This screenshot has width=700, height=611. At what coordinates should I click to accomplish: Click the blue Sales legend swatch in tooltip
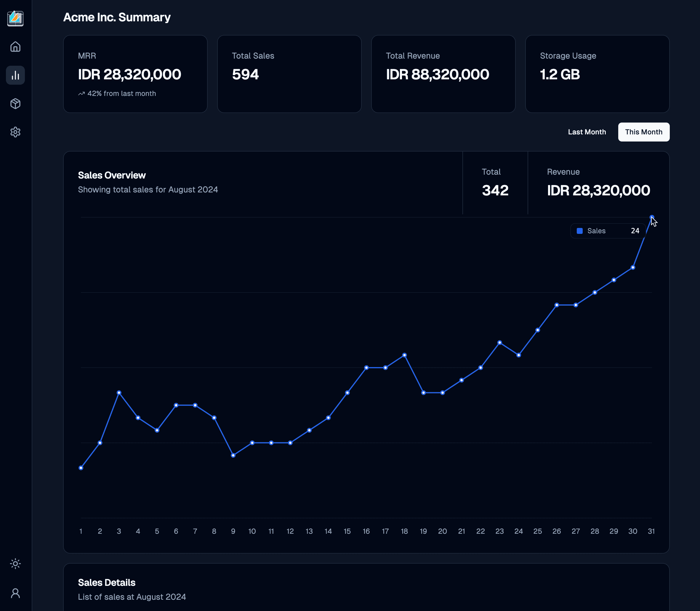(579, 231)
